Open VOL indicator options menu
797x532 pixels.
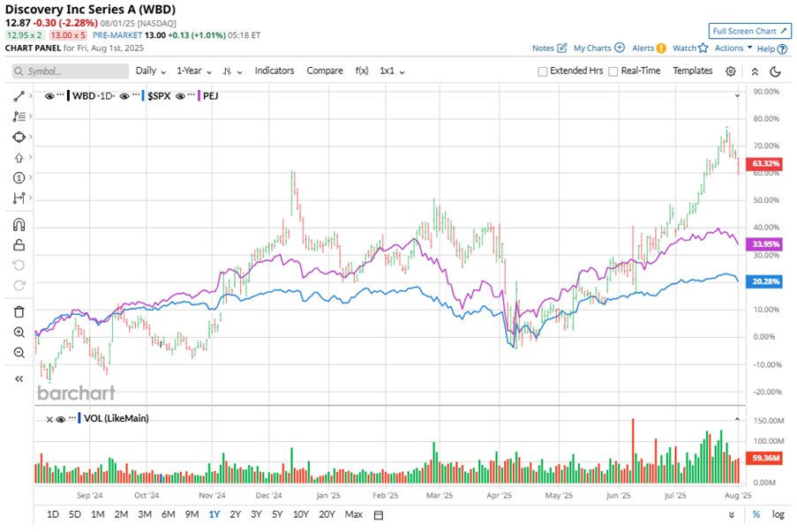(72, 418)
